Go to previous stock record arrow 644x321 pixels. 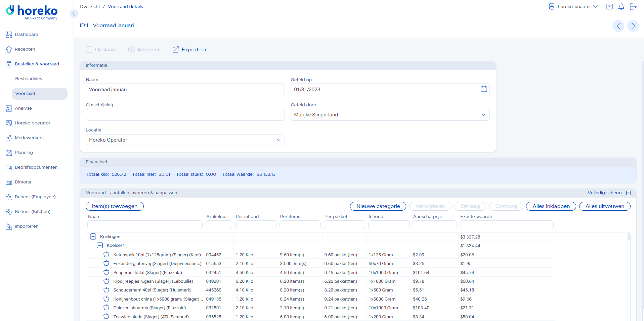[618, 26]
